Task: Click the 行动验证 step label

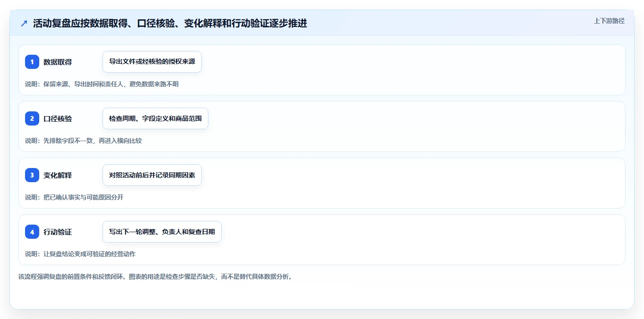Action: [x=58, y=232]
